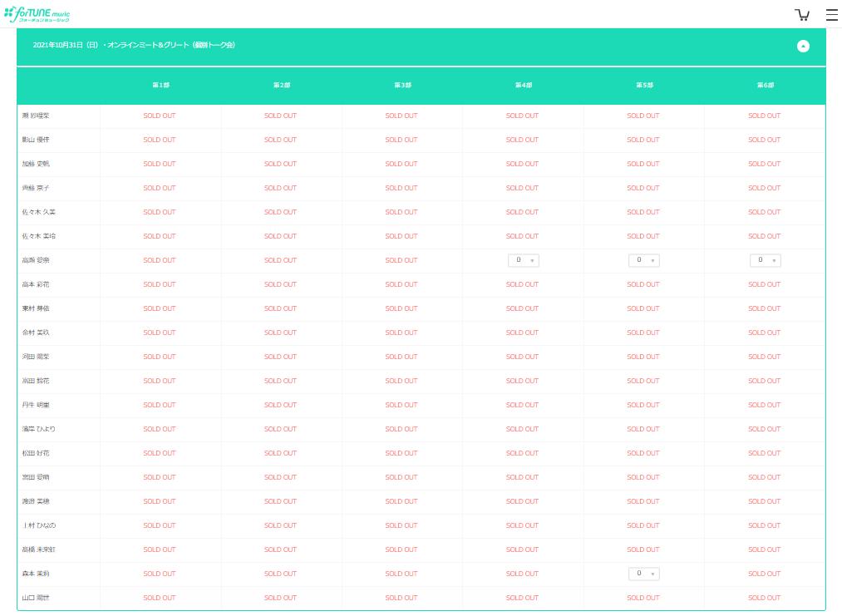Image resolution: width=842 pixels, height=616 pixels.
Task: Click SOLD OUT for 影山 優佳 第2部
Action: [280, 140]
